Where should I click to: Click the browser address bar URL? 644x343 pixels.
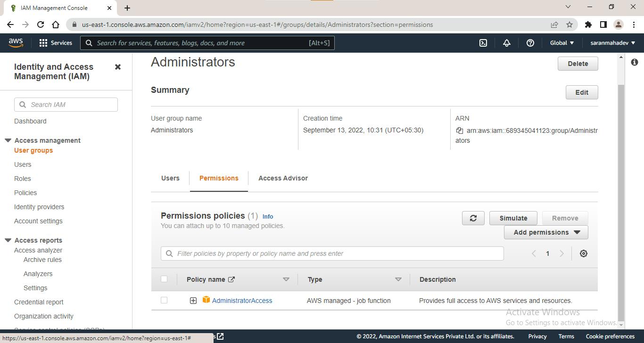(x=257, y=24)
